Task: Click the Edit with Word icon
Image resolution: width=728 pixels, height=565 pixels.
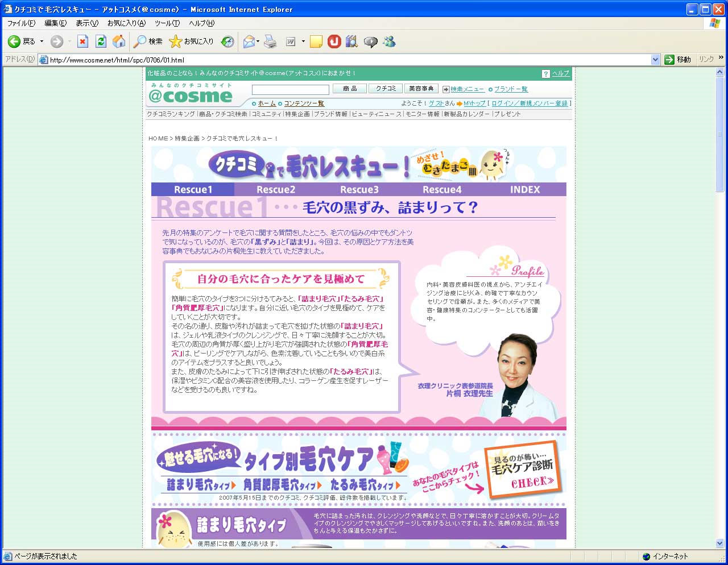Action: 291,41
